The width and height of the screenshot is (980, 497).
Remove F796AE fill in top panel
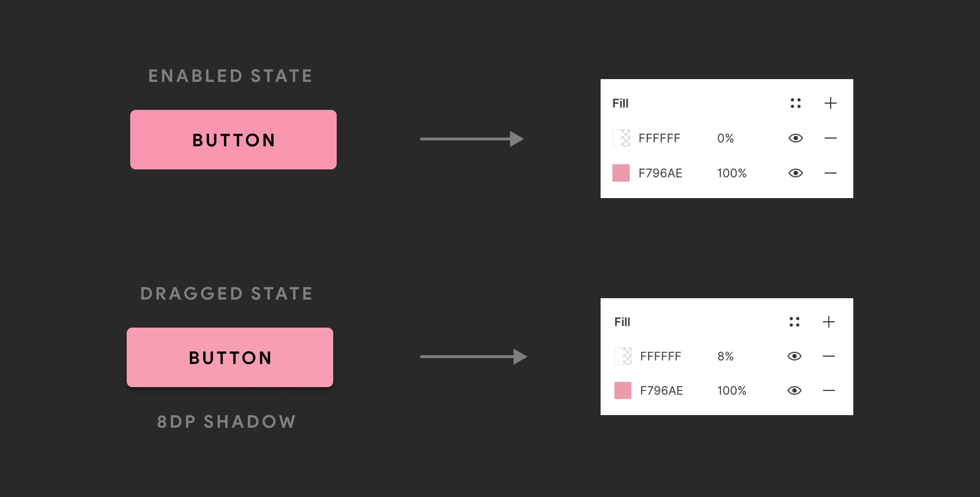830,173
